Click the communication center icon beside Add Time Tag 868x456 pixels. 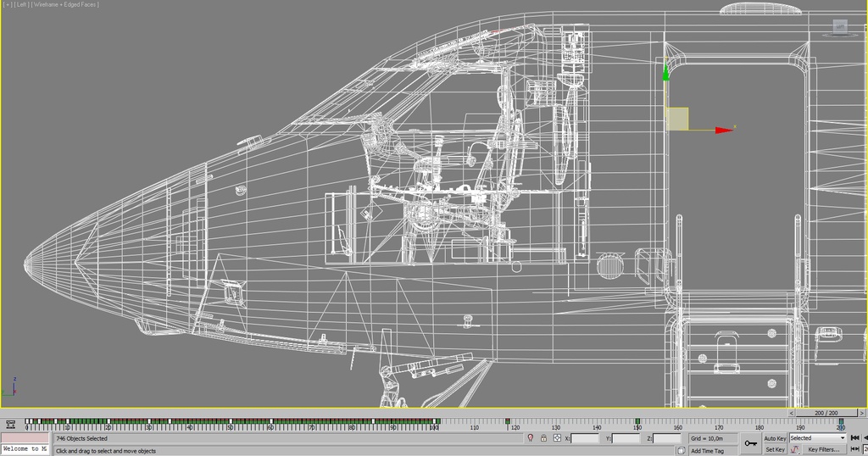tap(682, 450)
